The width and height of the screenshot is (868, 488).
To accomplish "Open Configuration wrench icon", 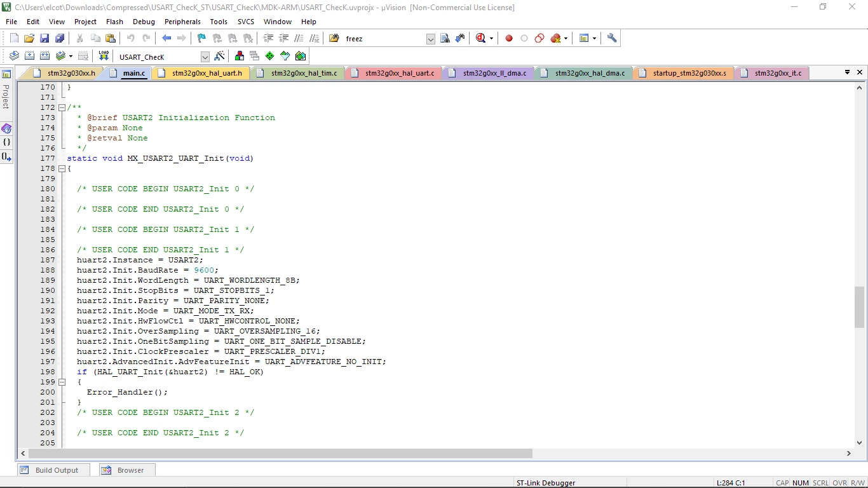I will [612, 38].
